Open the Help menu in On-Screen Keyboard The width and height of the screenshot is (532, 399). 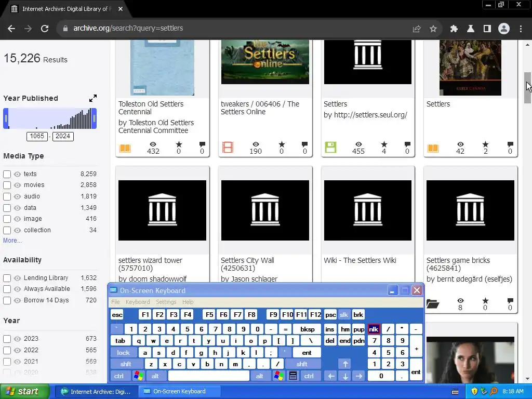pyautogui.click(x=188, y=302)
